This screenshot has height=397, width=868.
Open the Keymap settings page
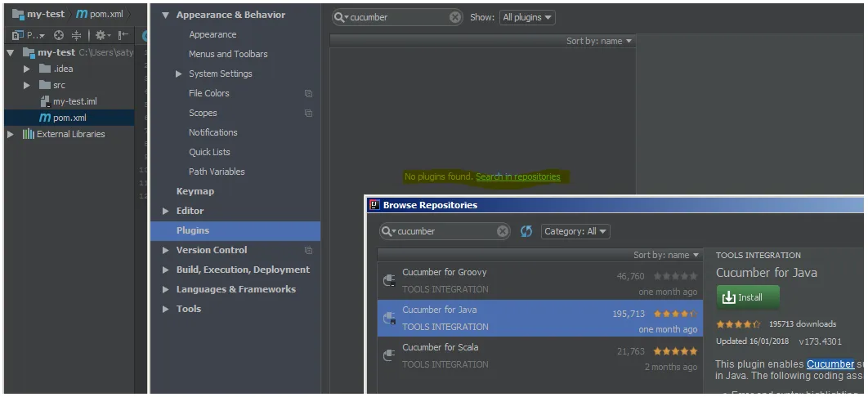click(195, 191)
